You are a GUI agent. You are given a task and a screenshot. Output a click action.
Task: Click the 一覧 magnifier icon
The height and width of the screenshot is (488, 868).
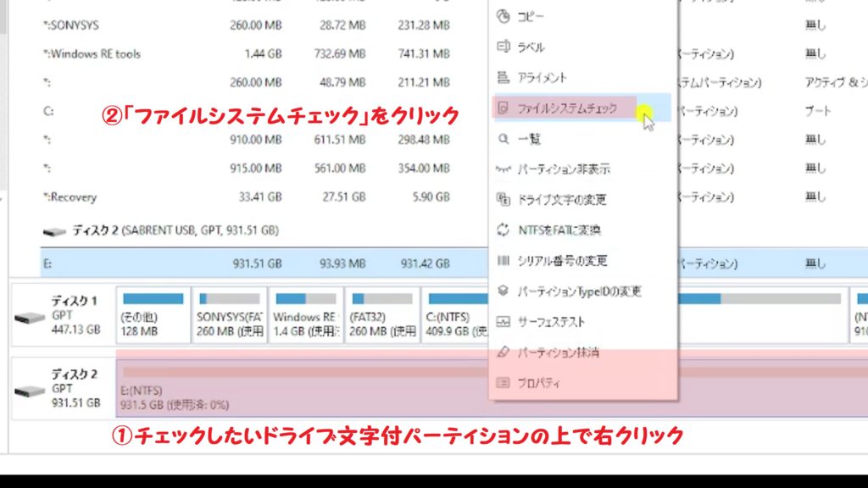click(x=502, y=139)
